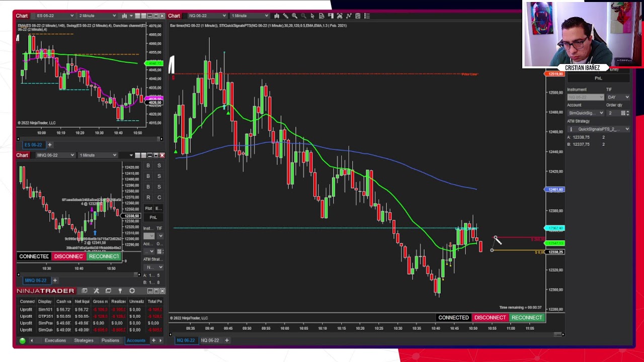Click the zoom in magnifier on NQ chart
This screenshot has height=362, width=644.
pos(294,16)
